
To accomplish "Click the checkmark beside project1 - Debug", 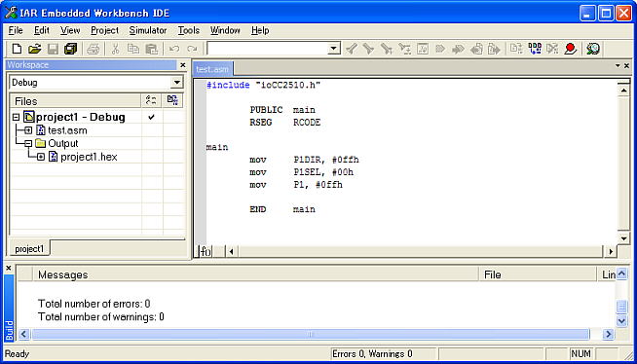I will click(151, 117).
